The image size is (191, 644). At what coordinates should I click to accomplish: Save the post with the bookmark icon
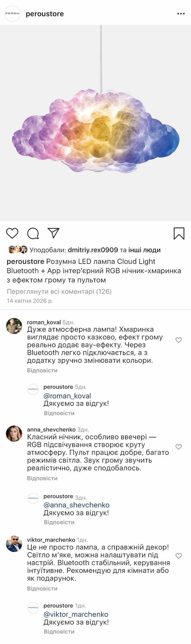(x=179, y=233)
